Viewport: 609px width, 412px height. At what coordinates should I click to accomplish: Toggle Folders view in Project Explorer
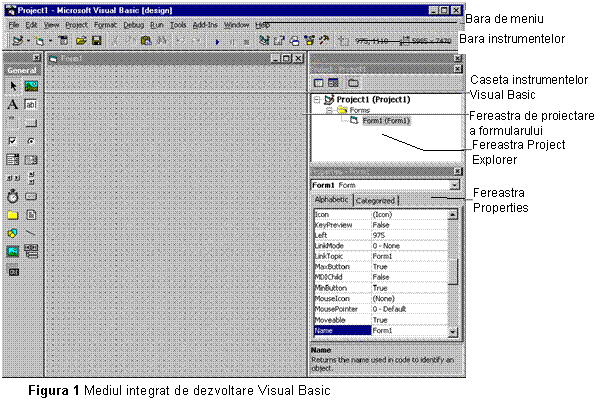tap(353, 83)
